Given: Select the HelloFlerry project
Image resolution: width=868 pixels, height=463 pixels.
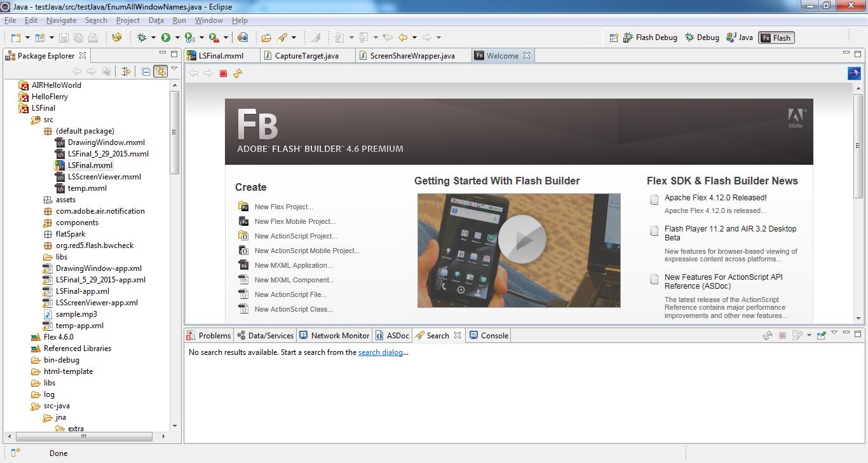Looking at the screenshot, I should click(x=50, y=97).
